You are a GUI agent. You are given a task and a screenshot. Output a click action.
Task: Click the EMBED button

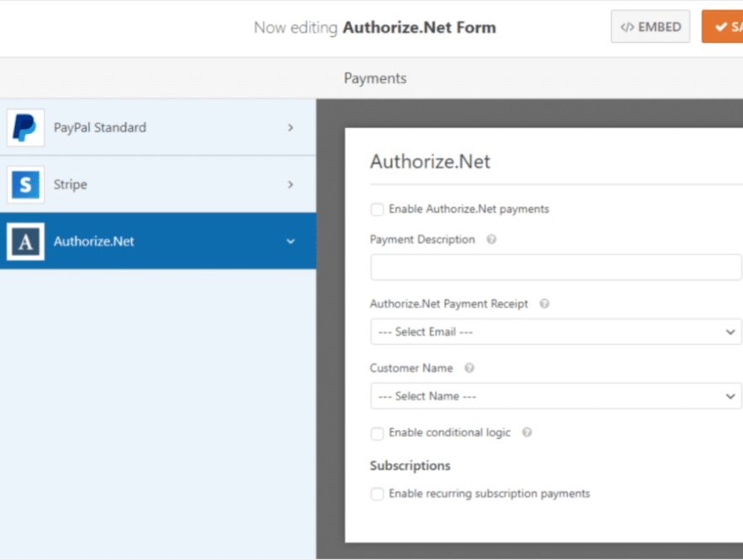coord(650,26)
